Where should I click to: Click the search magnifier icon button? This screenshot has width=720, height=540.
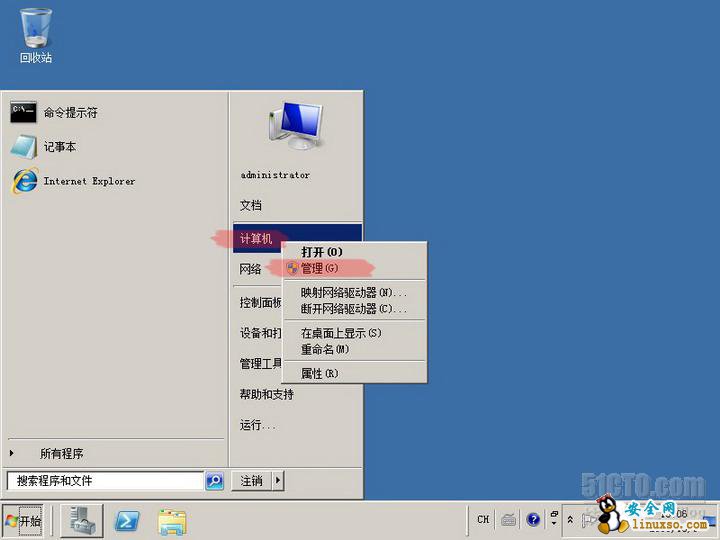tap(214, 481)
